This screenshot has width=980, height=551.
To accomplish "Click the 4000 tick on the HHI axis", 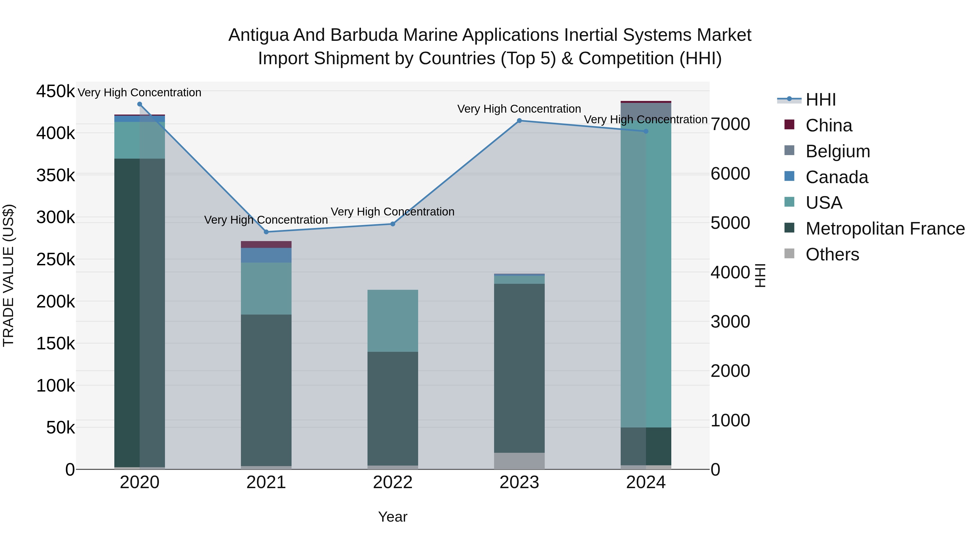I will click(730, 273).
